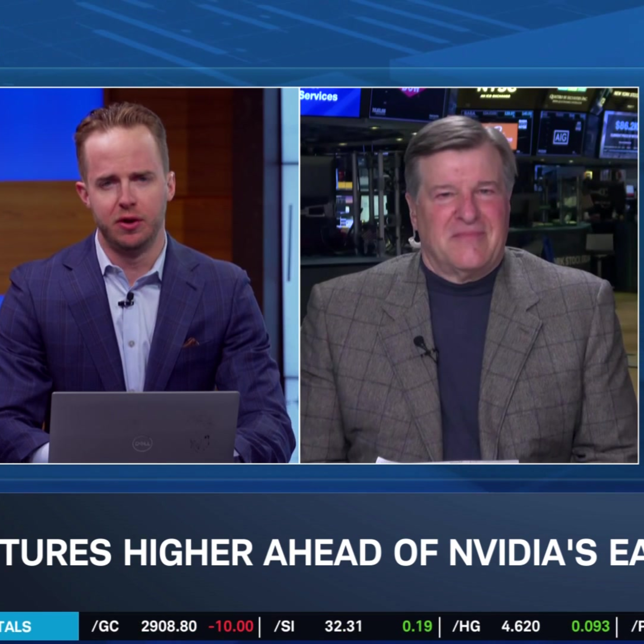
Task: Click the /GC ticker symbol
Action: 105,626
